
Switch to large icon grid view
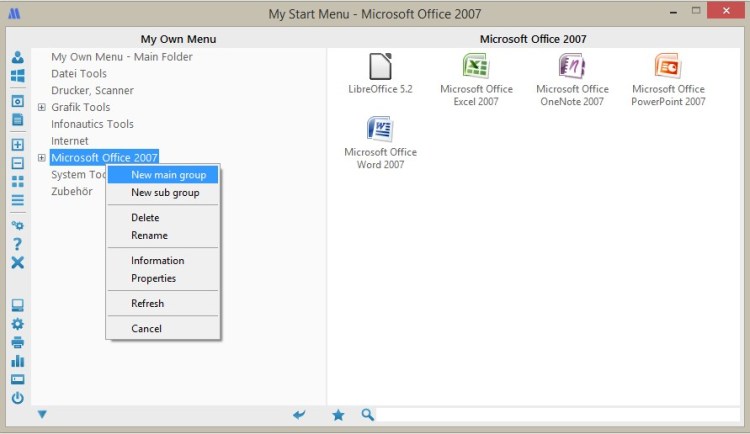tap(18, 181)
